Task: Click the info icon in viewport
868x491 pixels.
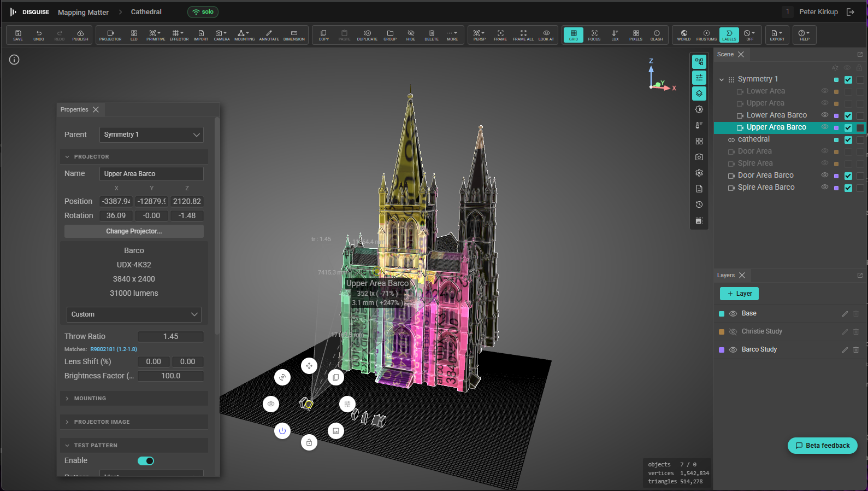Action: tap(14, 60)
